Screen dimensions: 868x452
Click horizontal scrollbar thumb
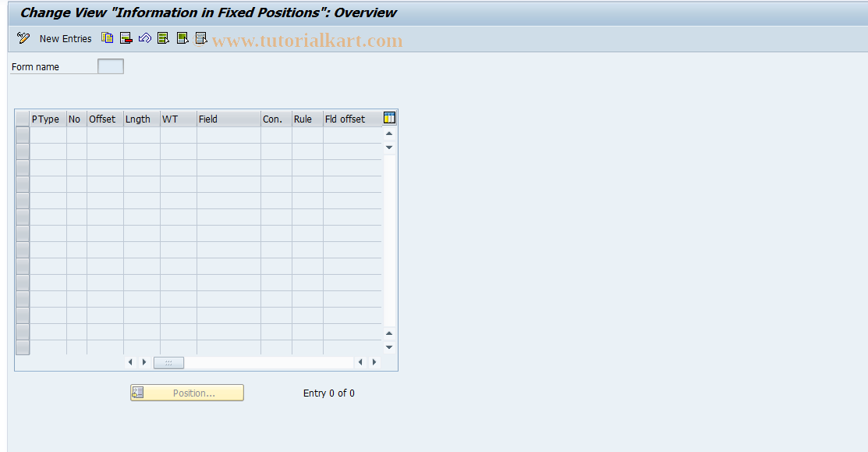(x=168, y=362)
